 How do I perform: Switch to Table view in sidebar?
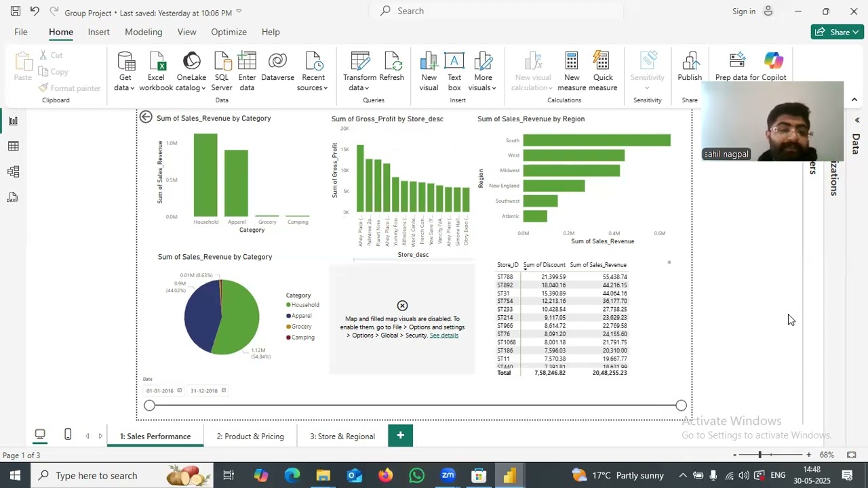coord(13,146)
